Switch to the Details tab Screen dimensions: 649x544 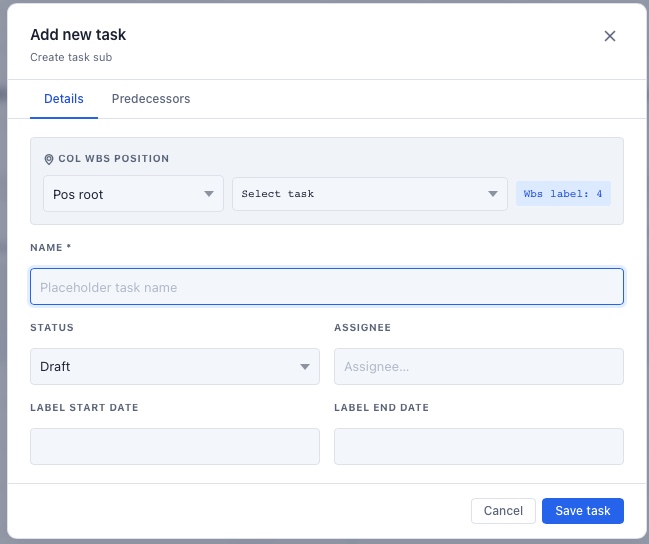click(64, 99)
